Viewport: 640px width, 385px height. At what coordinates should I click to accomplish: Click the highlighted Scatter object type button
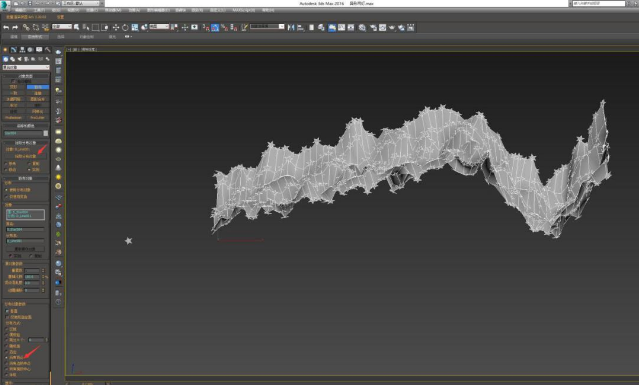coord(38,87)
